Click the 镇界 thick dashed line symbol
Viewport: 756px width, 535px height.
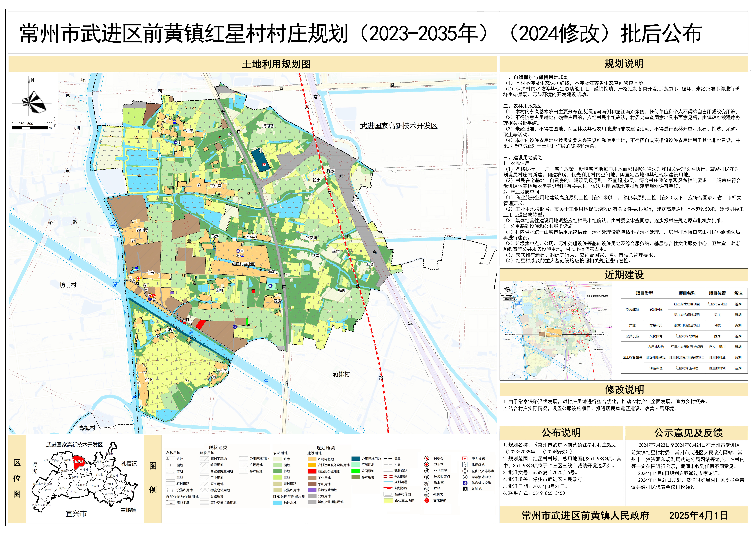(388, 458)
